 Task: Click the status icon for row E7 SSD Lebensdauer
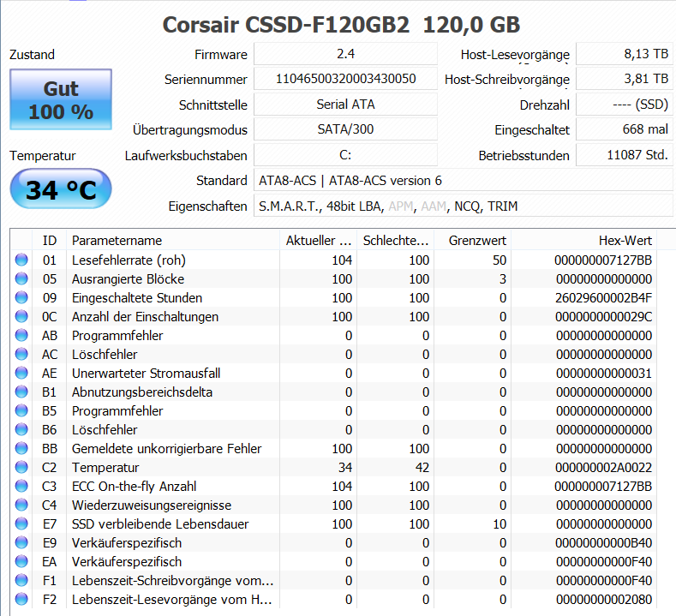pyautogui.click(x=21, y=523)
